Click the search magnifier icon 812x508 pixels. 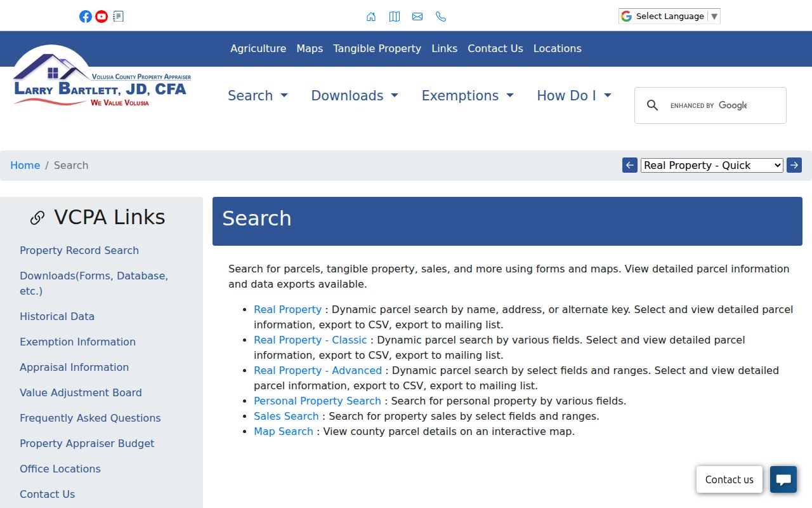coord(652,105)
